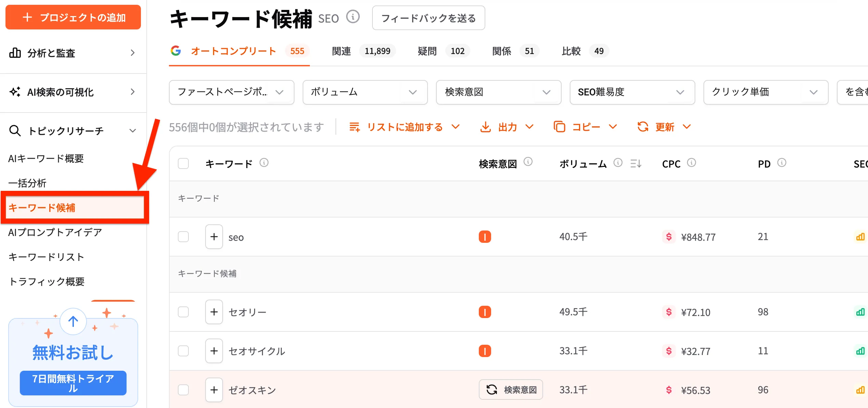The image size is (868, 408).
Task: Open トラフィック概要 in the sidebar
Action: pyautogui.click(x=47, y=281)
